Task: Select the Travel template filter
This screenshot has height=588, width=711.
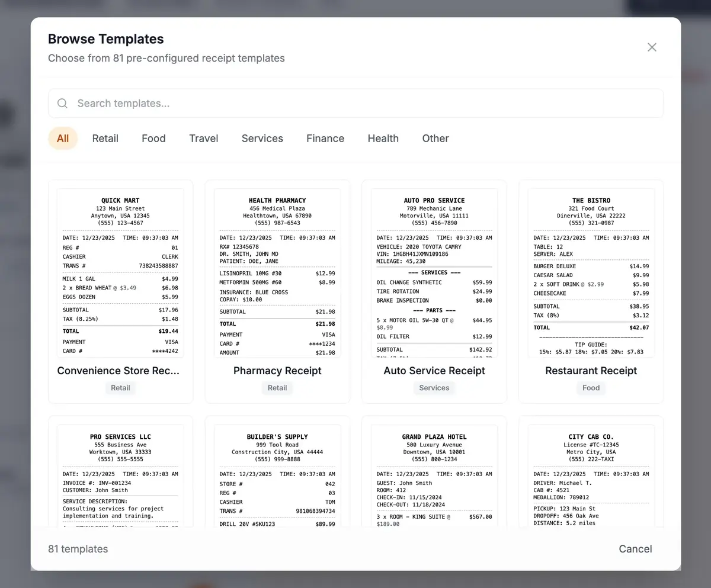Action: coord(203,138)
